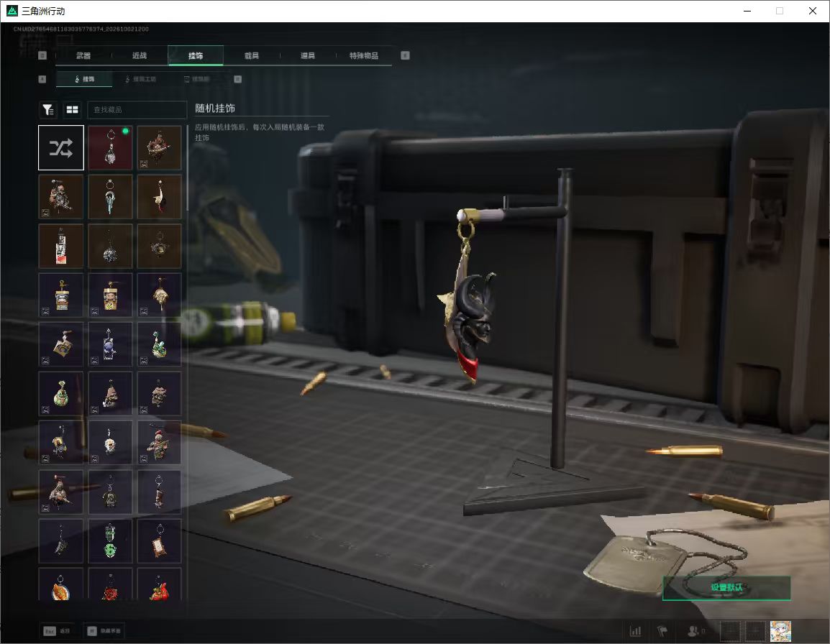The height and width of the screenshot is (644, 830).
Task: Select the charm marked with green dot
Action: tap(110, 147)
